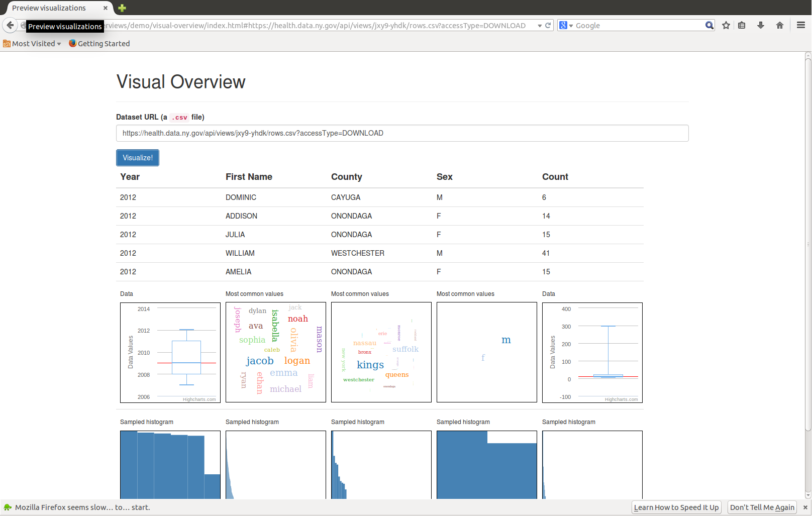
Task: Dismiss the slow startup notification bar
Action: tap(805, 507)
